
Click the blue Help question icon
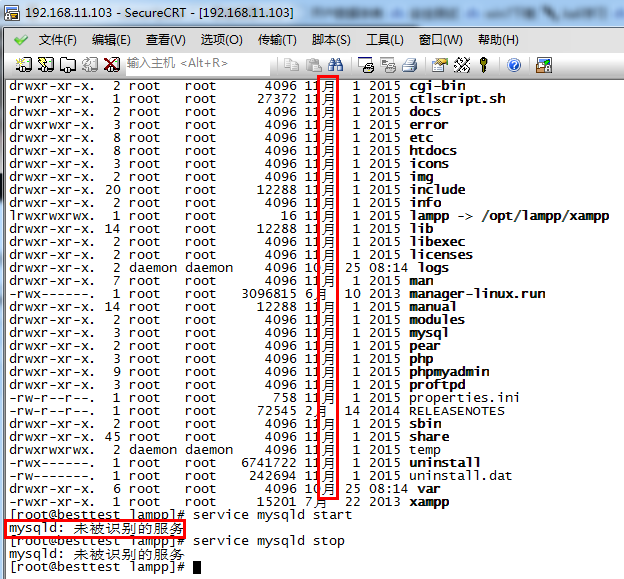tap(514, 64)
